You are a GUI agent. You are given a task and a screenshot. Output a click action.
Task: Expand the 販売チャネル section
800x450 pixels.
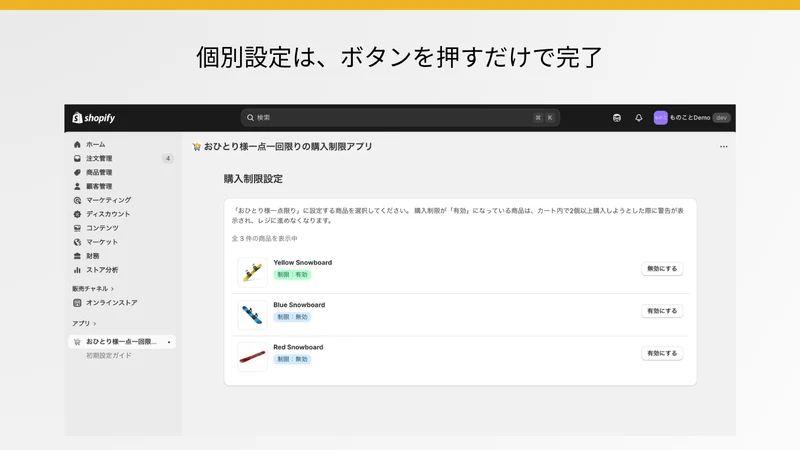pyautogui.click(x=93, y=289)
